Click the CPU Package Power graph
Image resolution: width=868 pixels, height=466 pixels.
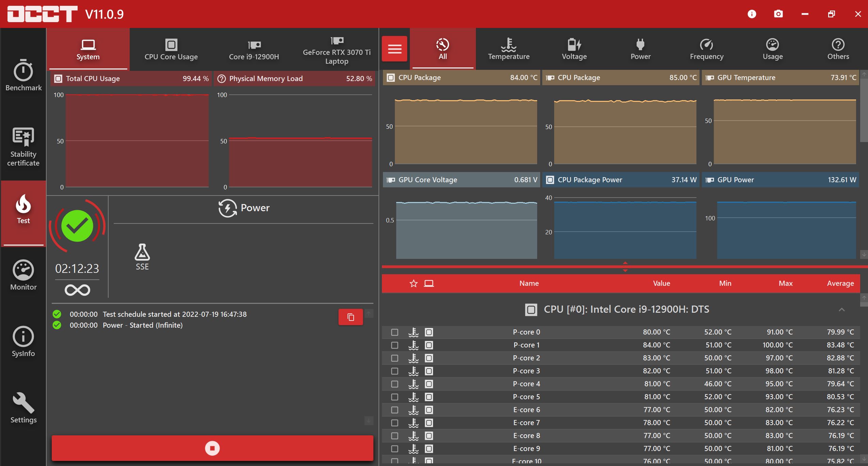[x=621, y=216]
